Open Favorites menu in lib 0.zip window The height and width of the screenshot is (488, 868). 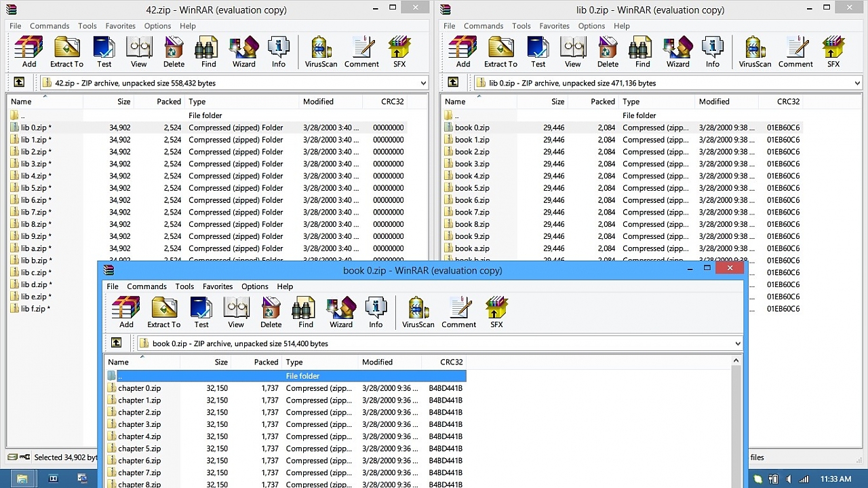coord(555,26)
